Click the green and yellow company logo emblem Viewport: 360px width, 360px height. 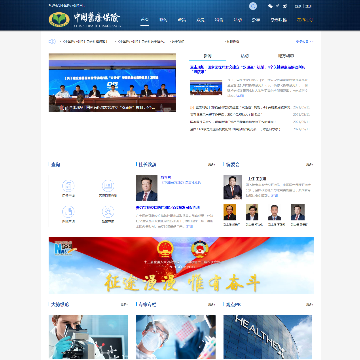click(x=59, y=19)
